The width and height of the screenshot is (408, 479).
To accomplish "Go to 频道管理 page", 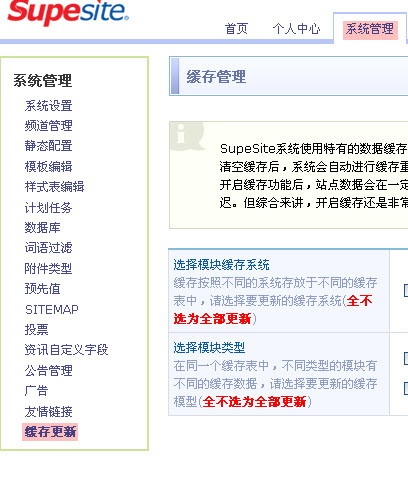I will [x=48, y=126].
